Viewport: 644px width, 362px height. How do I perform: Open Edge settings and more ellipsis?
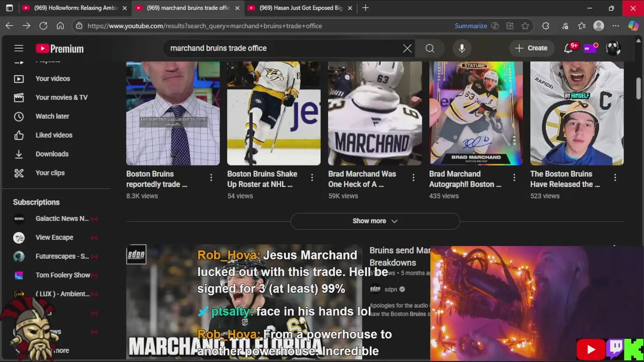(616, 26)
